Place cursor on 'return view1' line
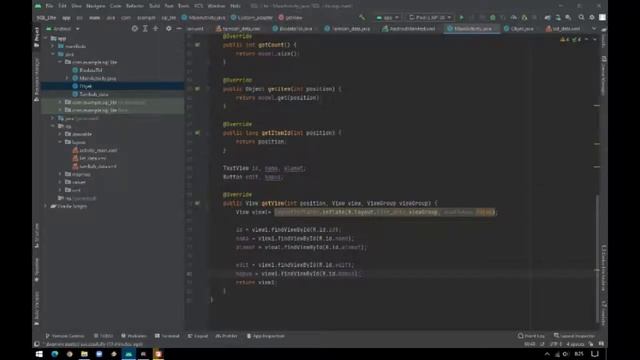Image resolution: width=640 pixels, height=360 pixels. click(x=256, y=282)
